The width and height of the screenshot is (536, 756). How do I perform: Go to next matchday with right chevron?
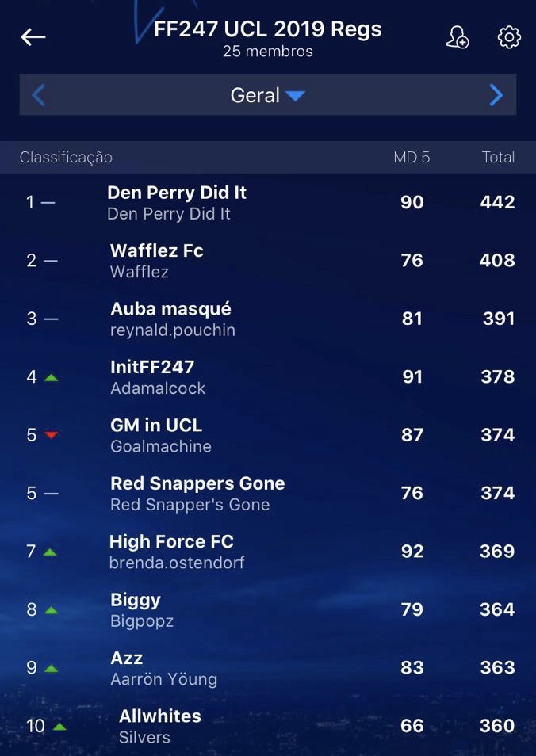(496, 95)
